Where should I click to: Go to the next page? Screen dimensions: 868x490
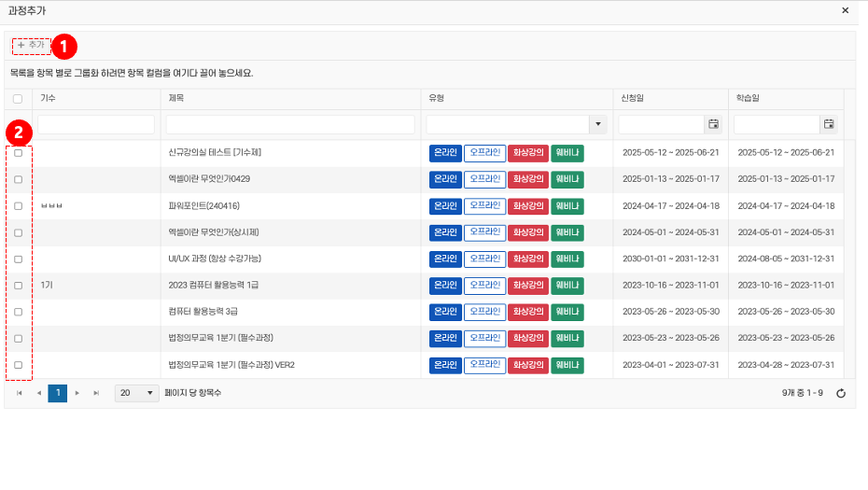coord(77,393)
